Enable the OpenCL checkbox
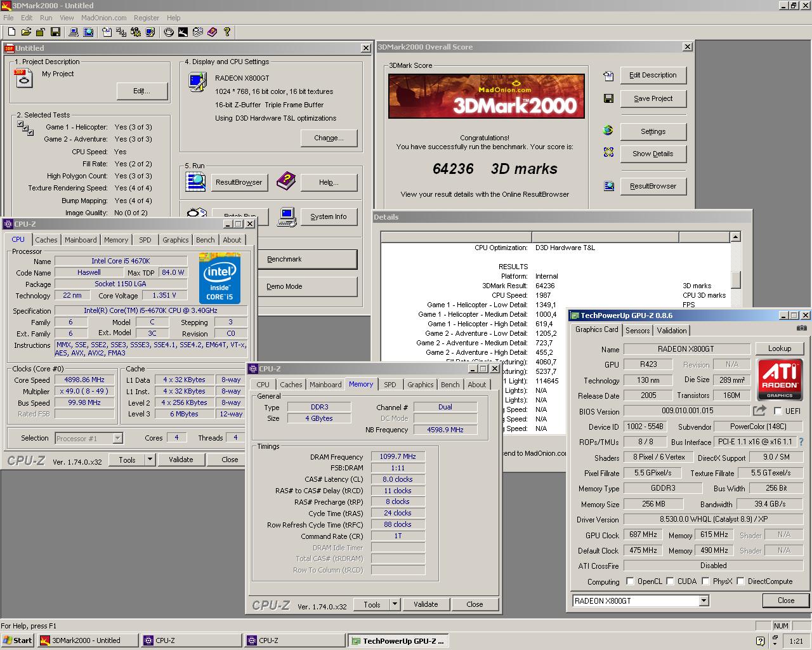The width and height of the screenshot is (812, 650). [x=630, y=581]
